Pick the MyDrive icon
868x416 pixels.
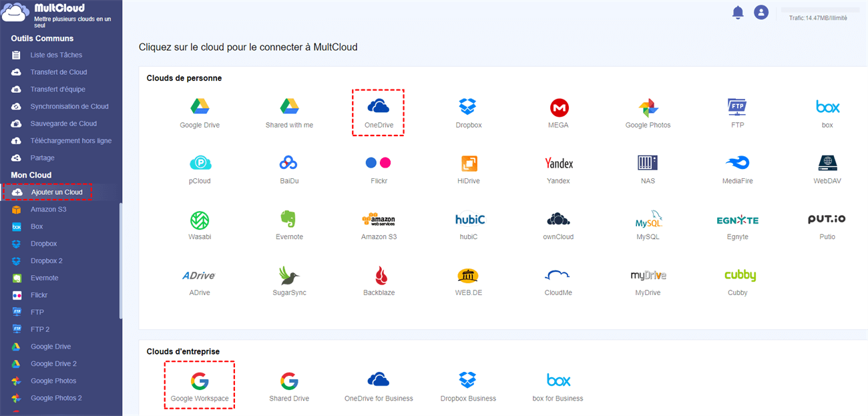click(648, 275)
